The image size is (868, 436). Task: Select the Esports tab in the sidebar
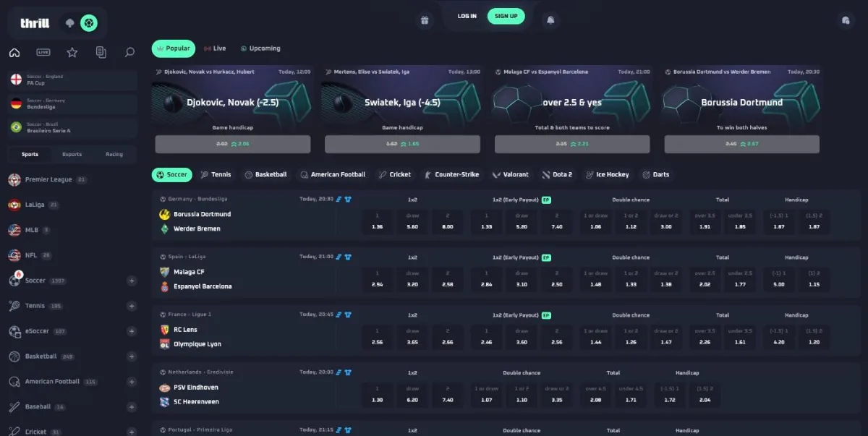tap(72, 154)
